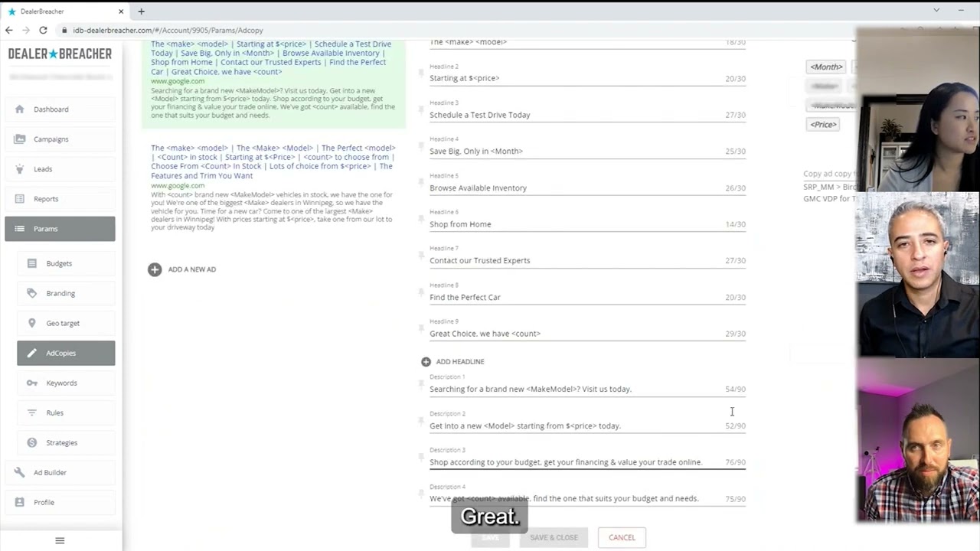The width and height of the screenshot is (980, 551).
Task: Edit Headline 7 'Contact our Trusted Experts'
Action: 587,260
